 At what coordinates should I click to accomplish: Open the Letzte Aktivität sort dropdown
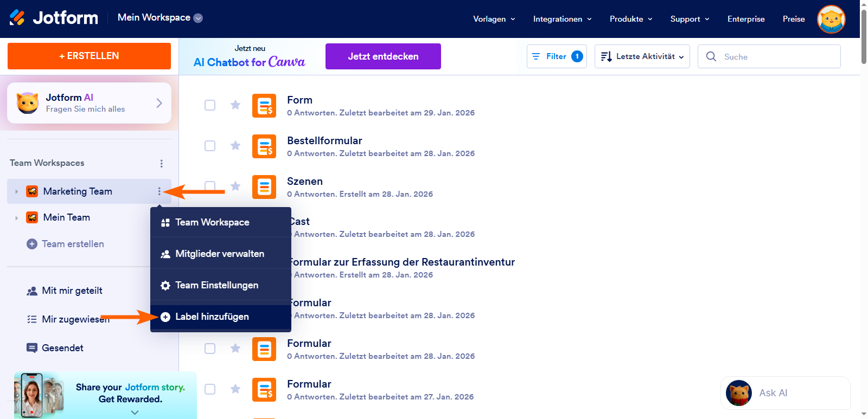[642, 56]
